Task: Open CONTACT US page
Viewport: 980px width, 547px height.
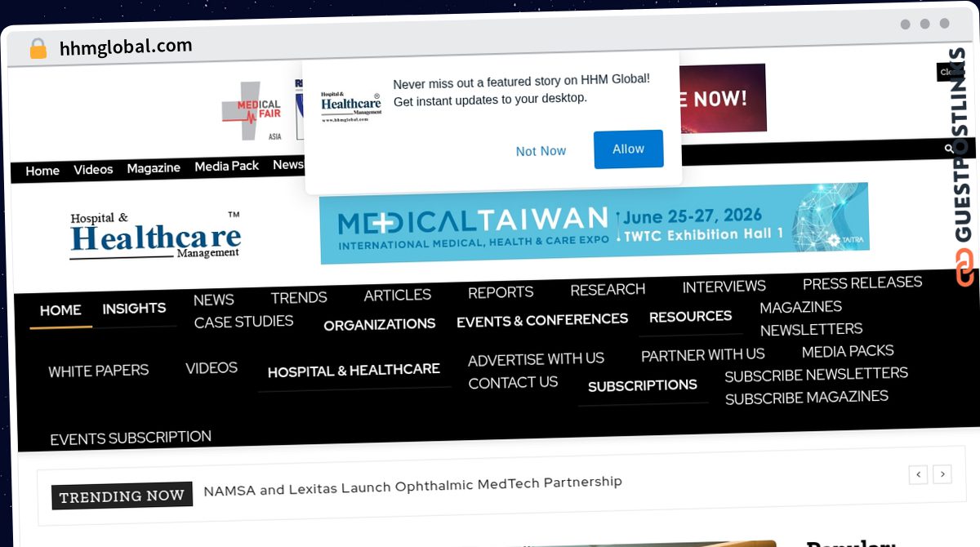Action: click(513, 382)
